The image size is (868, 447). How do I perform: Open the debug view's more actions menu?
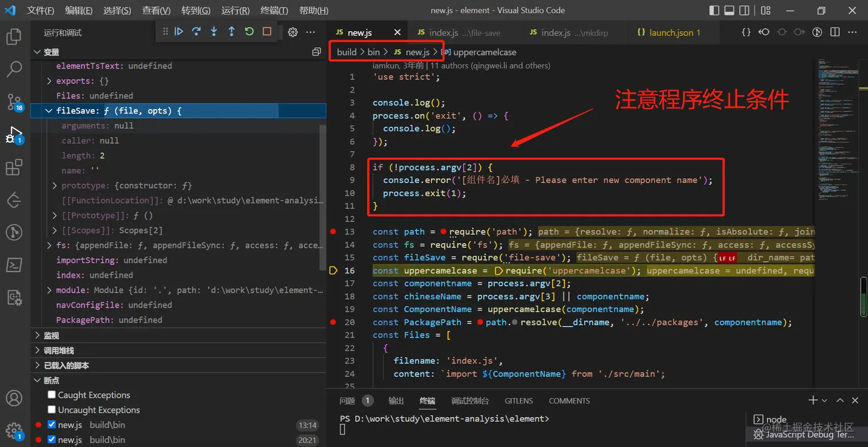pyautogui.click(x=311, y=32)
